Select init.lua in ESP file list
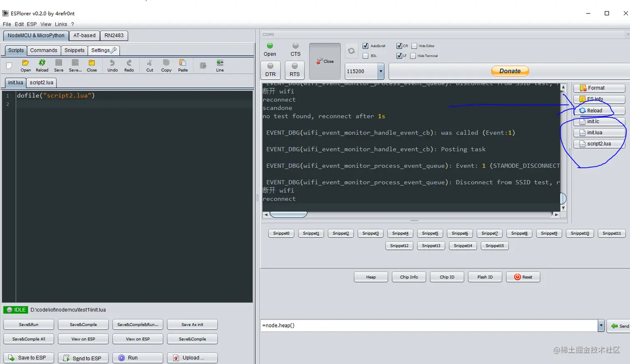The image size is (630, 364). [599, 132]
